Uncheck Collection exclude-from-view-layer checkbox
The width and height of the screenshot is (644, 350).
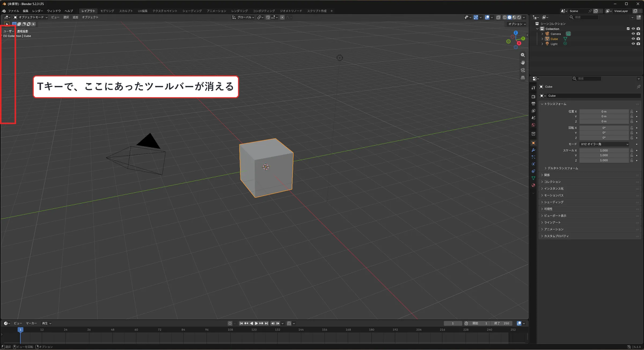pyautogui.click(x=628, y=29)
